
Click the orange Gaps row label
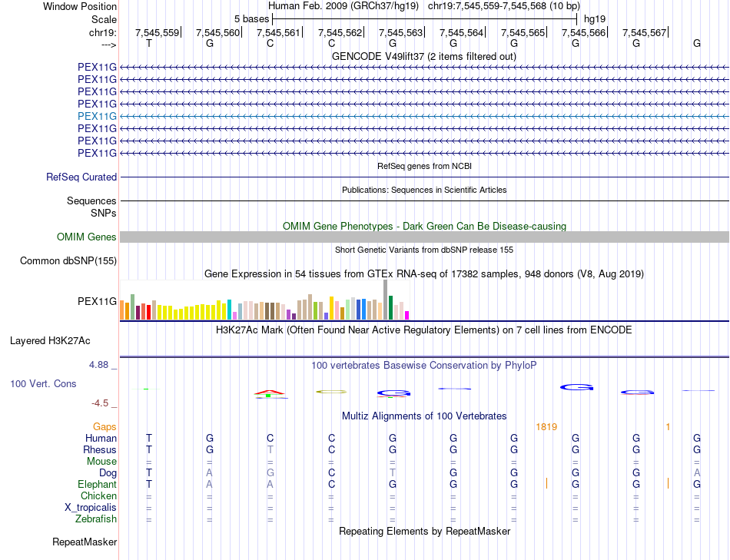(105, 426)
